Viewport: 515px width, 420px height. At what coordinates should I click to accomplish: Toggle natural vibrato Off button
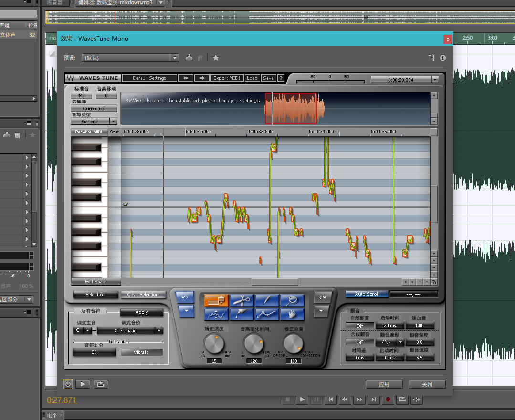click(x=360, y=326)
